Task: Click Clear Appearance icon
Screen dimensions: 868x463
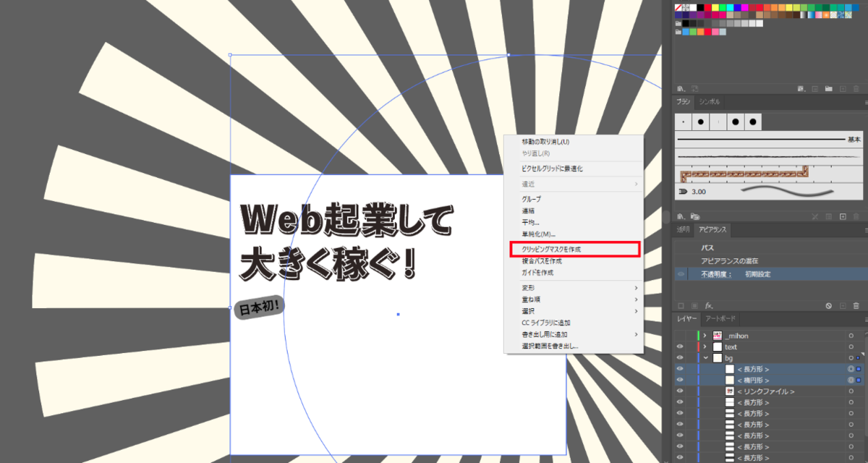Action: [829, 306]
